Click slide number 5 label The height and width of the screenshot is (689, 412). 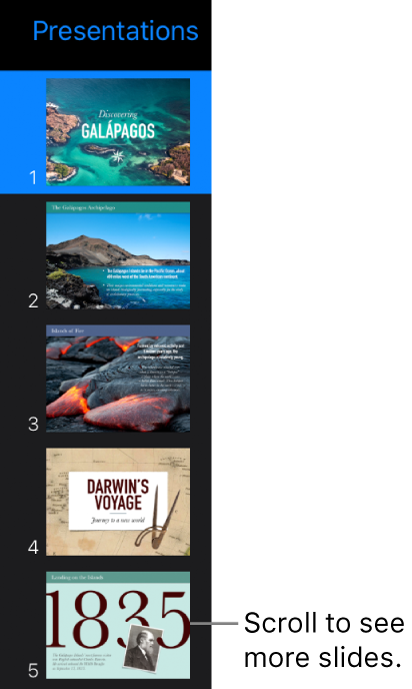[x=33, y=671]
